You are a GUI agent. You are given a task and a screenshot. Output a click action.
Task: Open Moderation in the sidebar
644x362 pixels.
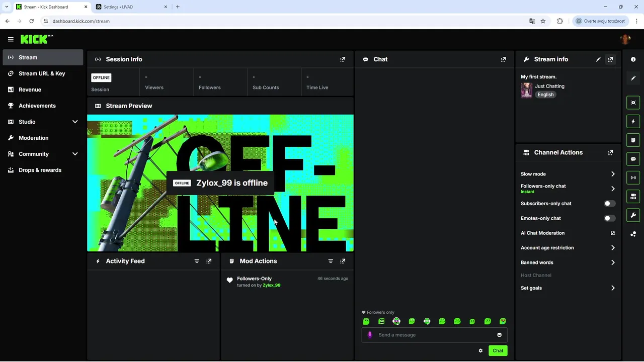tap(43, 138)
